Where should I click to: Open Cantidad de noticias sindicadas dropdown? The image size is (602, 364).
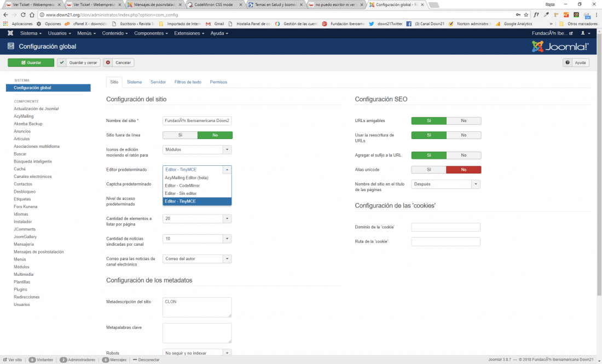(x=197, y=239)
